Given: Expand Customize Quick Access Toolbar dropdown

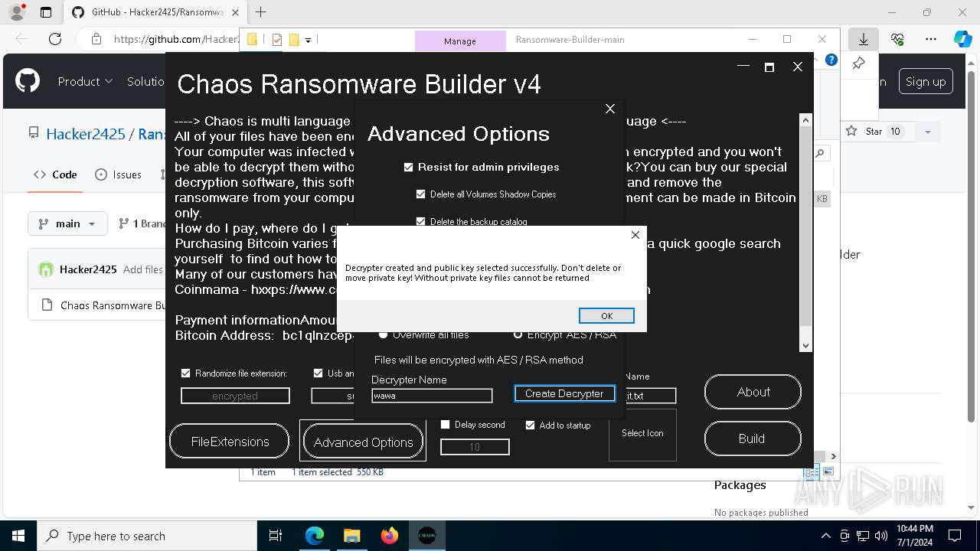Looking at the screenshot, I should click(308, 40).
